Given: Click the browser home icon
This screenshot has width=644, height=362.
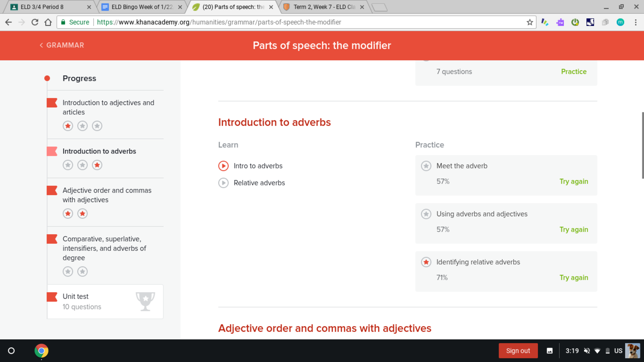Looking at the screenshot, I should coord(48,22).
